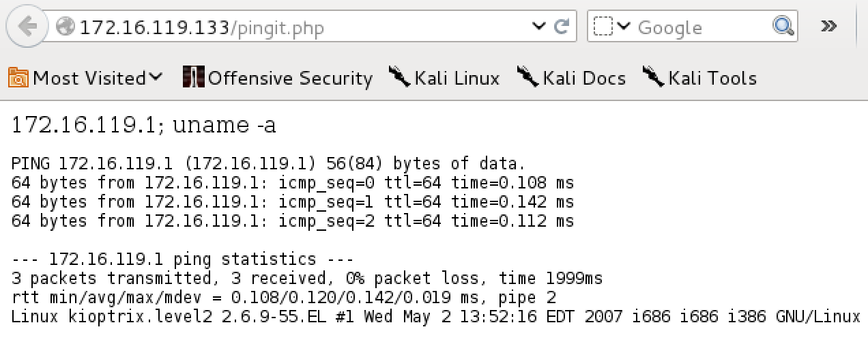Click the Linux kioptrix.level2 uname output line
The image size is (868, 338).
[436, 317]
